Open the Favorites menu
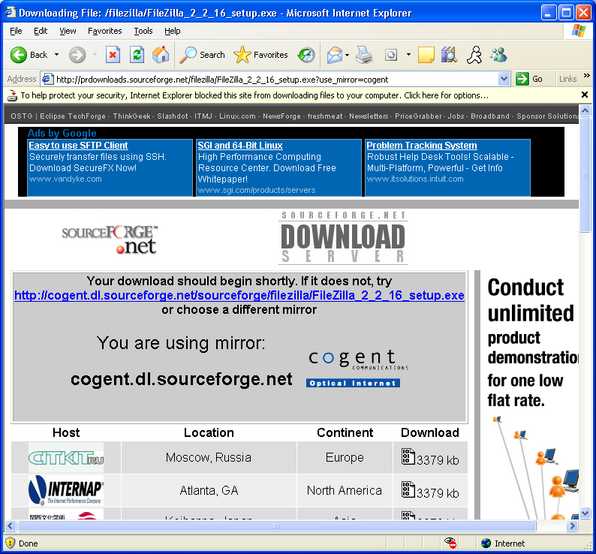This screenshot has width=596, height=554. click(x=105, y=31)
